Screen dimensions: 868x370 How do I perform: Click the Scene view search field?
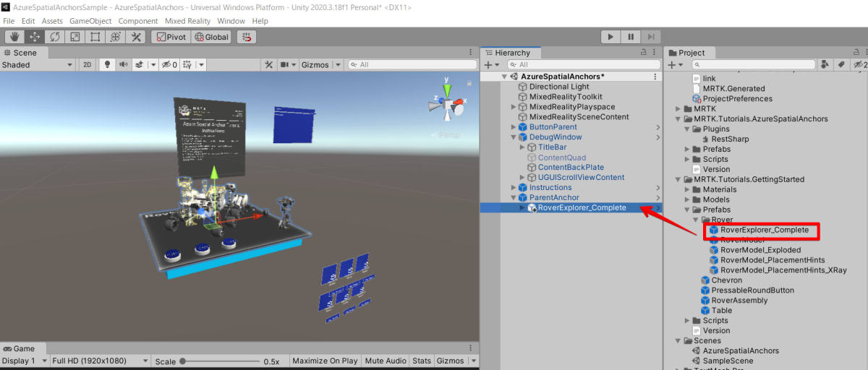(x=412, y=64)
